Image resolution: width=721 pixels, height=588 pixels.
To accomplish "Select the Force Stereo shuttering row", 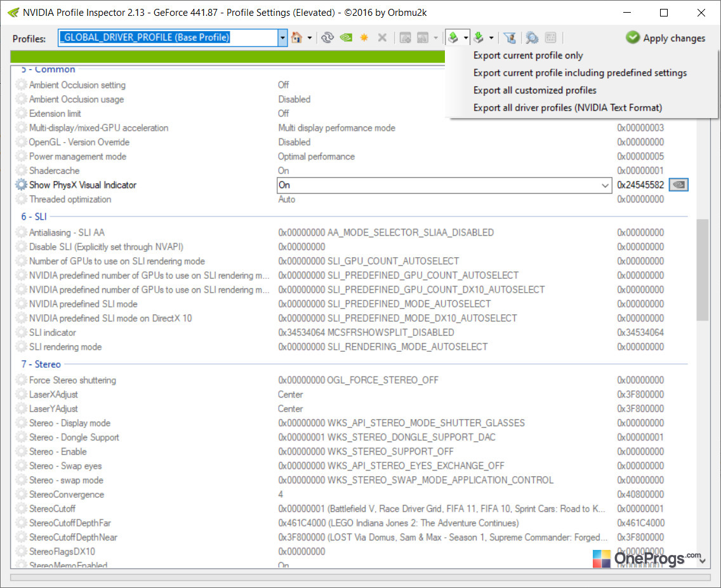I will (353, 380).
